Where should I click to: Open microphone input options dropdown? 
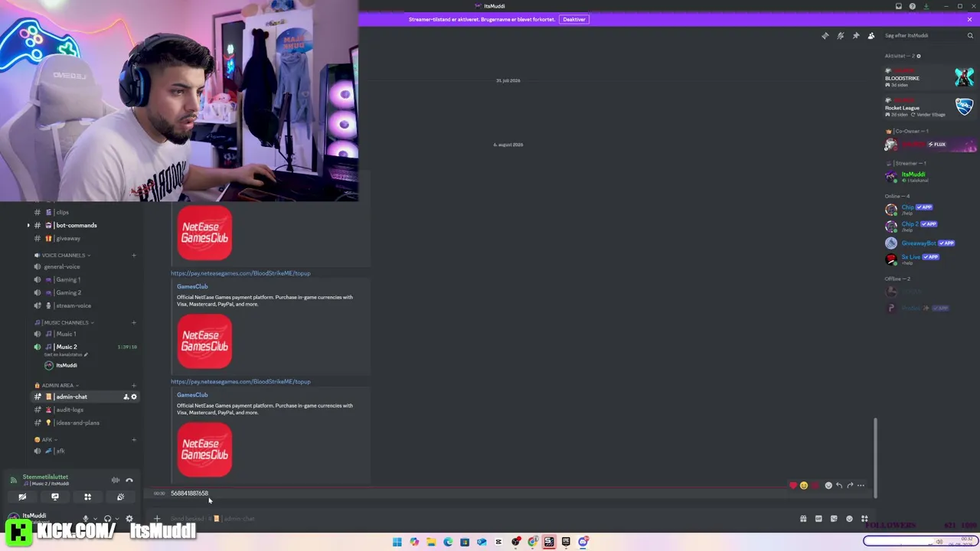(x=95, y=518)
